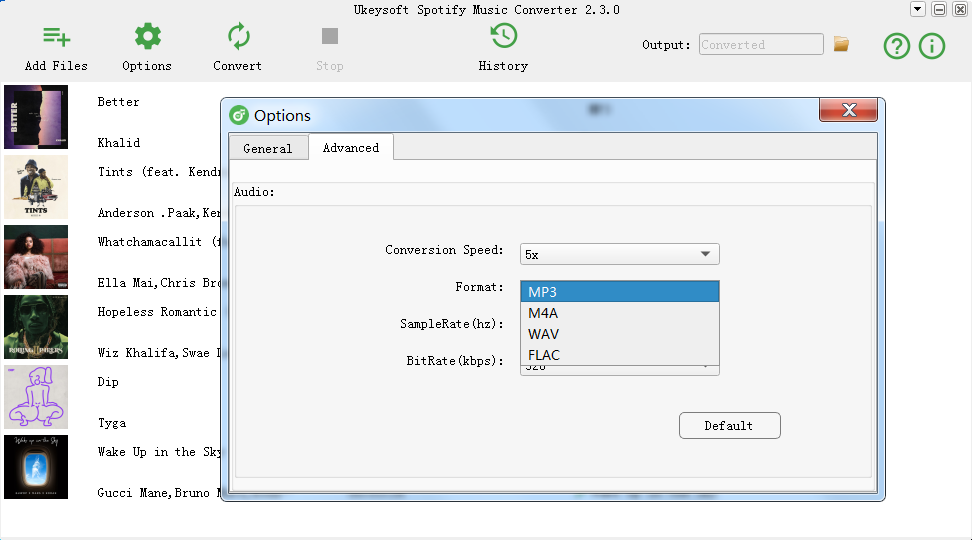
Task: Click the History label text
Action: click(503, 66)
